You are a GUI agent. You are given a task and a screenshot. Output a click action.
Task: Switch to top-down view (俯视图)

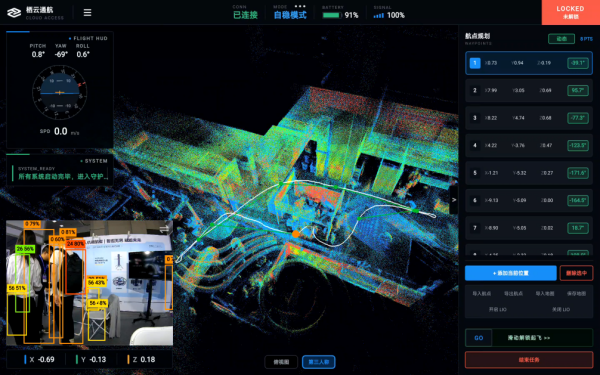coord(281,362)
